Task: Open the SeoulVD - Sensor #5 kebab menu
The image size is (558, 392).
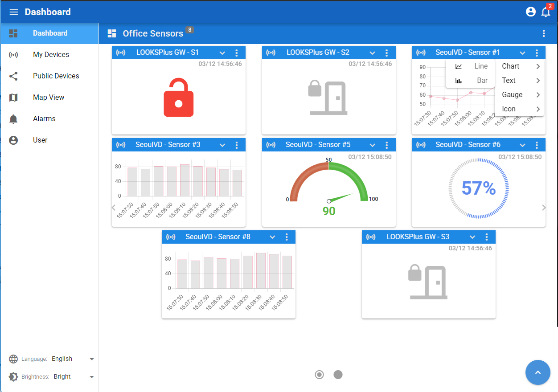Action: pyautogui.click(x=387, y=145)
